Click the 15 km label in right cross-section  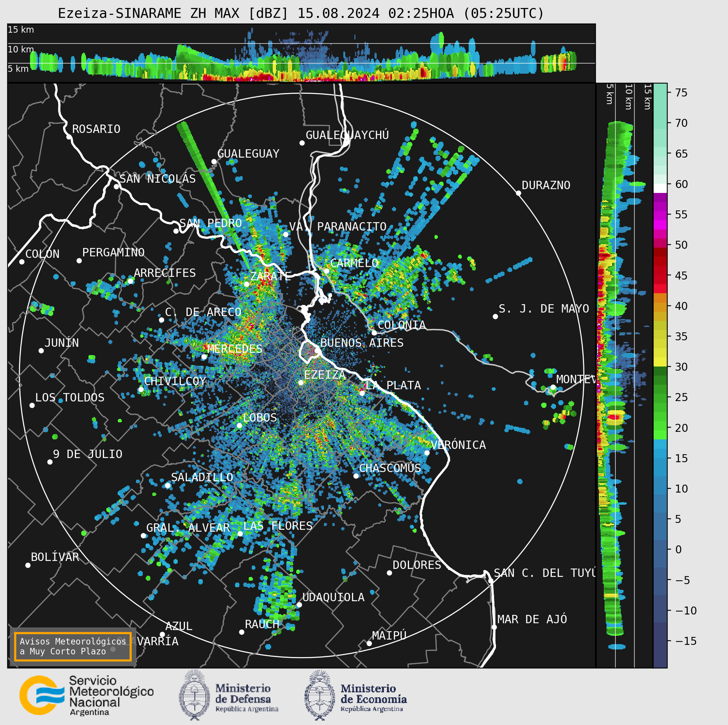648,97
